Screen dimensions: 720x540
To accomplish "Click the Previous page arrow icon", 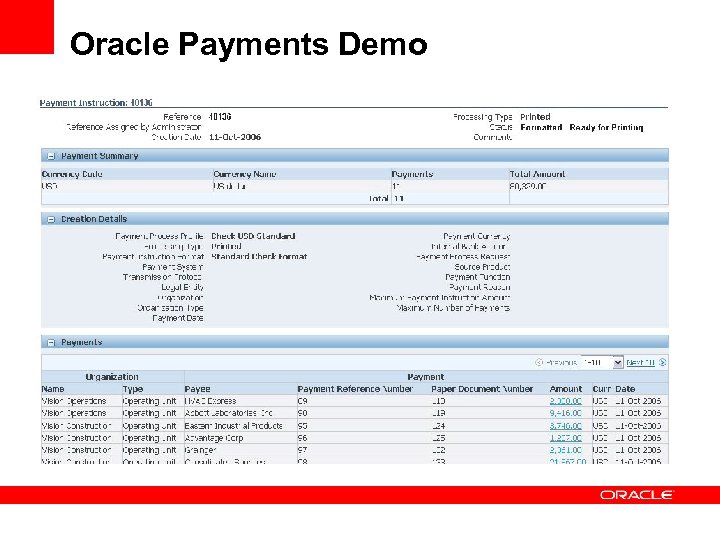I will pyautogui.click(x=539, y=362).
